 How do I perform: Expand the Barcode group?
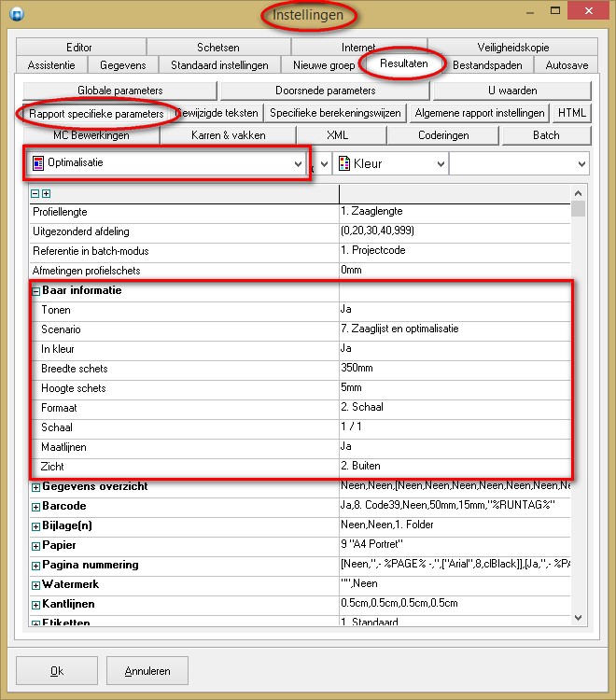click(35, 507)
